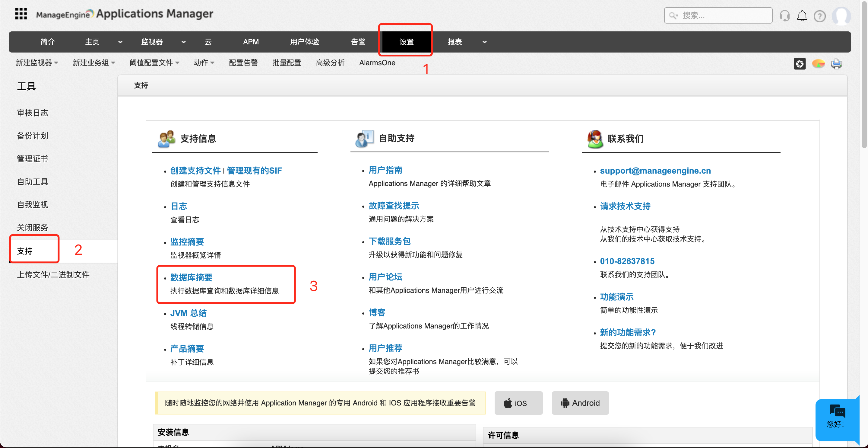This screenshot has width=868, height=448.
Task: Open the 用户指南 link
Action: (x=385, y=170)
